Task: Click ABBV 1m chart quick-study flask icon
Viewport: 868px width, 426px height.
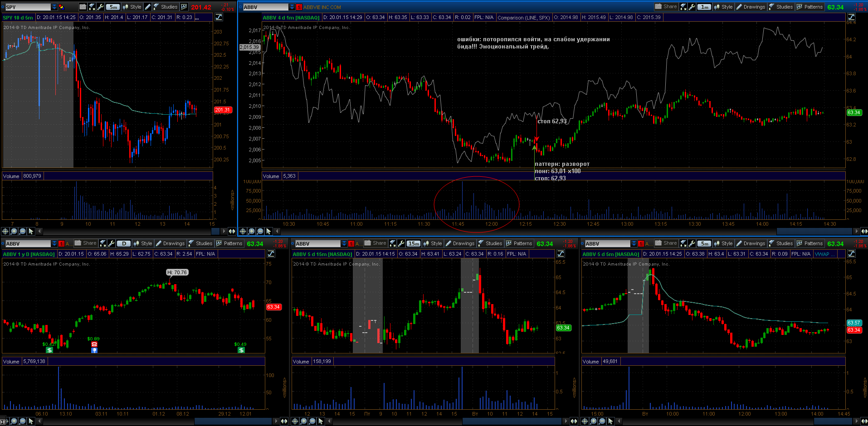Action: coord(683,7)
